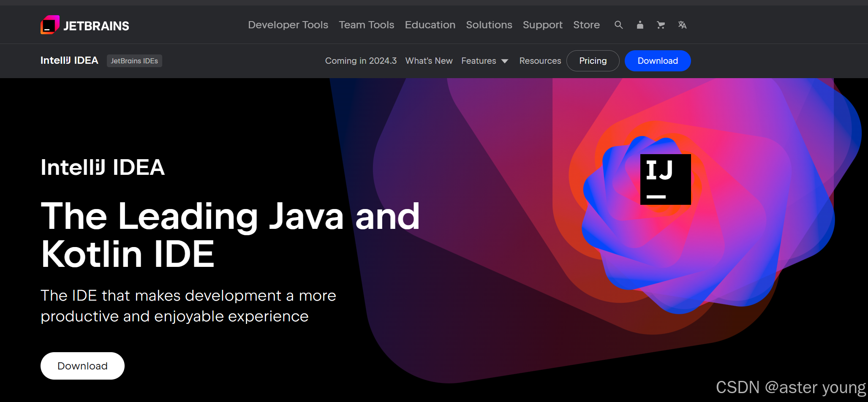This screenshot has width=868, height=402.
Task: Click the IntelliJ IDEA title in subnav
Action: point(69,60)
